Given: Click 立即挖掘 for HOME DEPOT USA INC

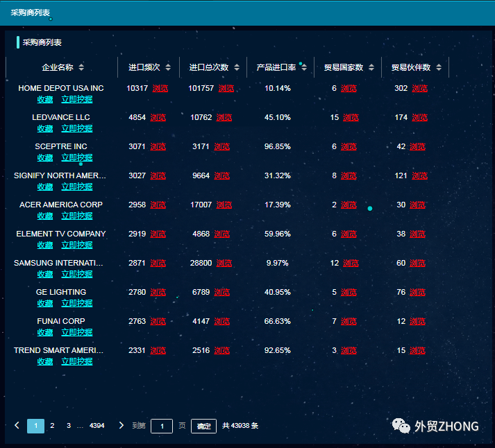Looking at the screenshot, I should coord(77,99).
